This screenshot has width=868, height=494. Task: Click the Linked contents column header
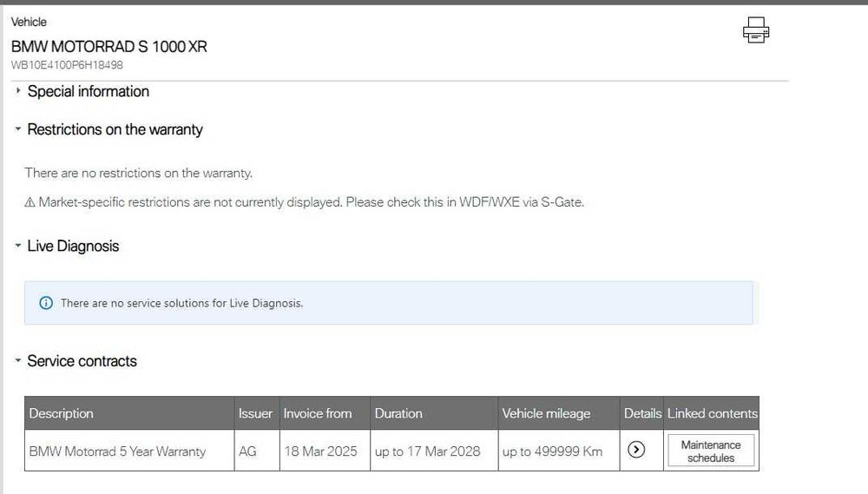point(712,413)
